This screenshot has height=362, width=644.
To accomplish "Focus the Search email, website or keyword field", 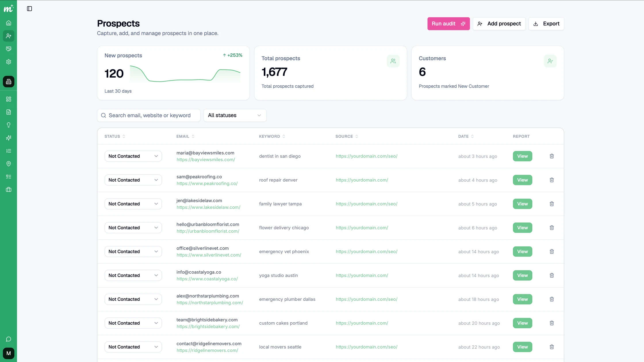I will click(149, 115).
